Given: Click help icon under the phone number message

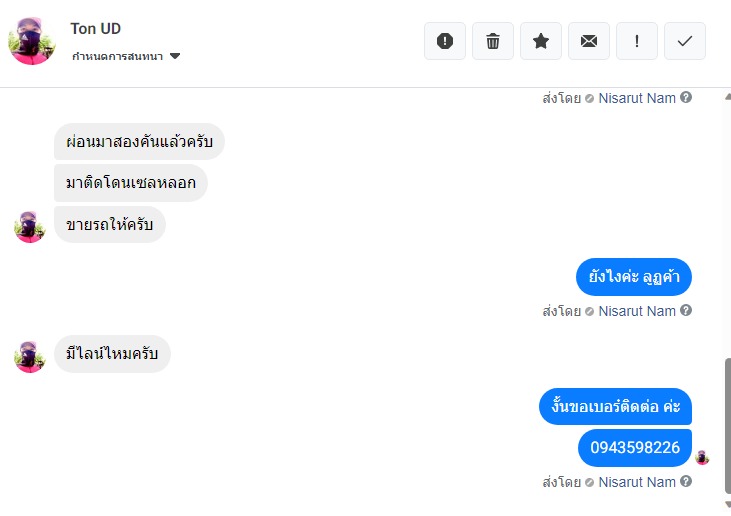Looking at the screenshot, I should point(686,482).
